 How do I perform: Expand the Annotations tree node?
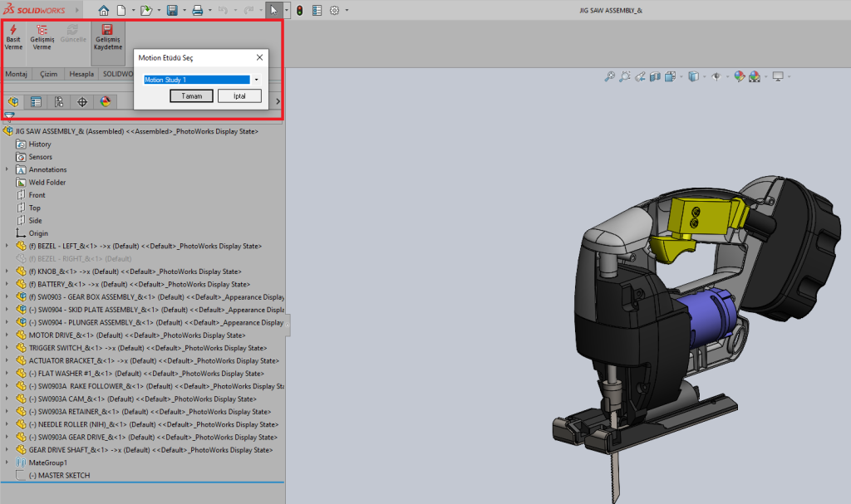(7, 169)
